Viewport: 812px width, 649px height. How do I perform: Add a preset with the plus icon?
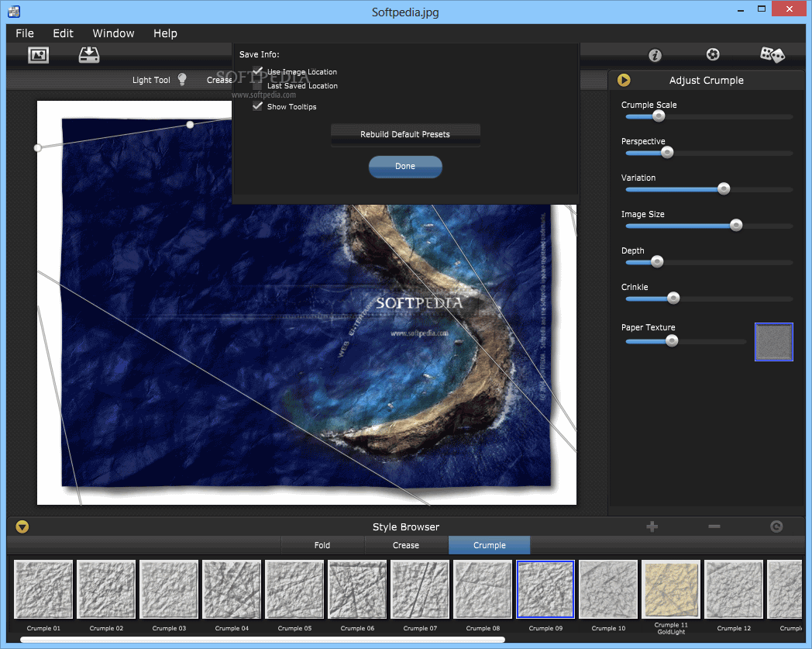[652, 526]
